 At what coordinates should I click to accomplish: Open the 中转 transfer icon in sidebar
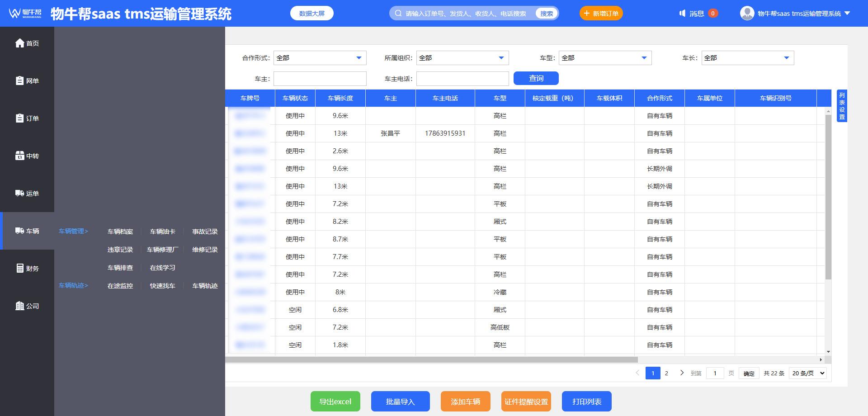20,156
